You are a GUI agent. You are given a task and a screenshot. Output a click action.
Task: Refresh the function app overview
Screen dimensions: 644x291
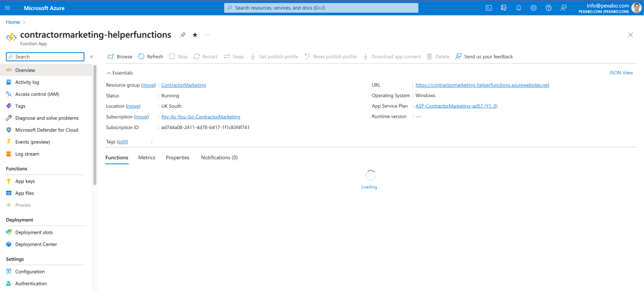coord(151,57)
